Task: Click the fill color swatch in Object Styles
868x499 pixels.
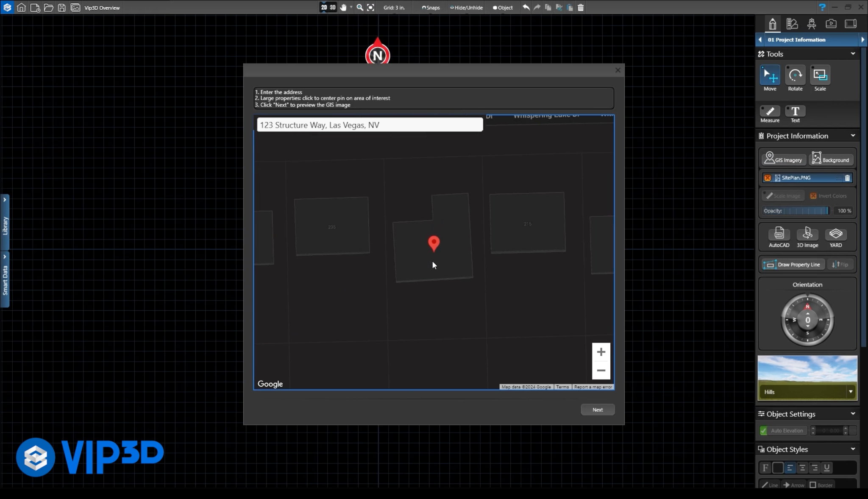Action: click(x=777, y=468)
